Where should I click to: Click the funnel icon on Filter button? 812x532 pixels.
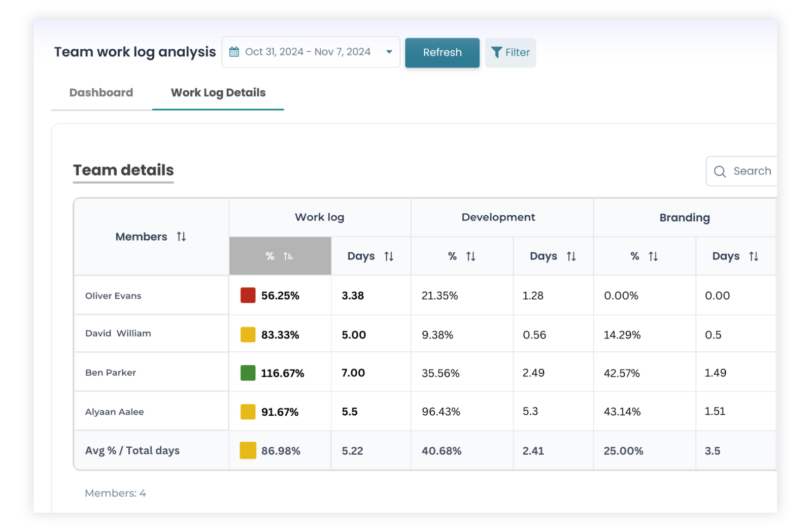click(496, 52)
